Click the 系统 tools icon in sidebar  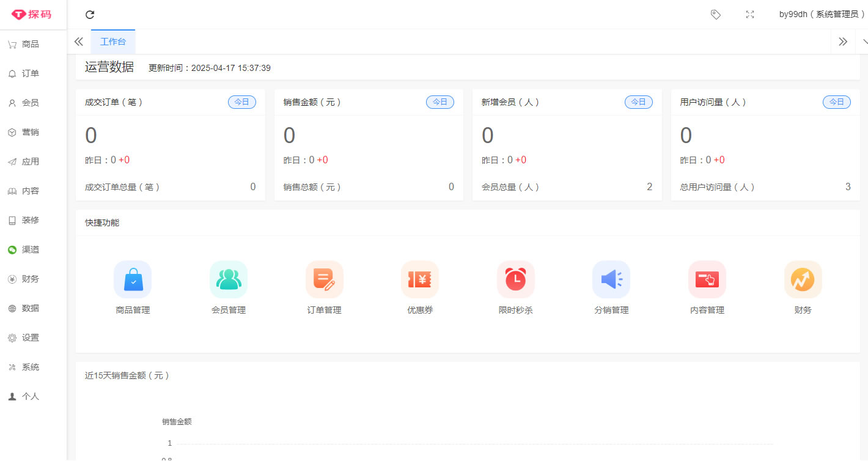click(12, 367)
